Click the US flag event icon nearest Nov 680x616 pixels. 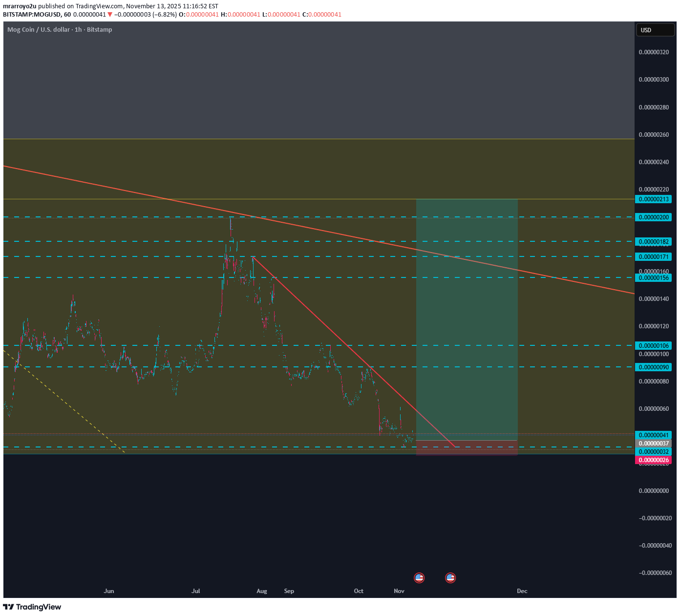419,578
